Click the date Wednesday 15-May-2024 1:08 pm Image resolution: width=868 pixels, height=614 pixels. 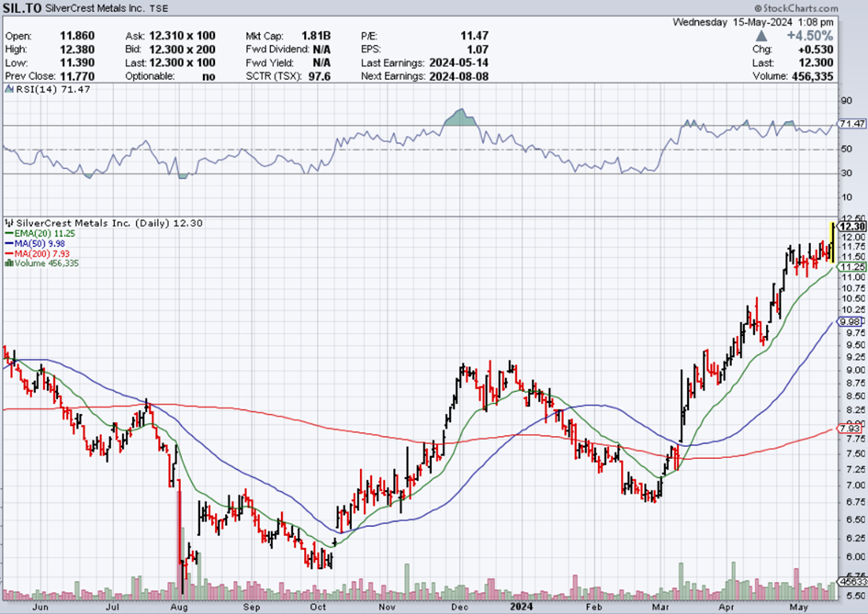click(753, 23)
